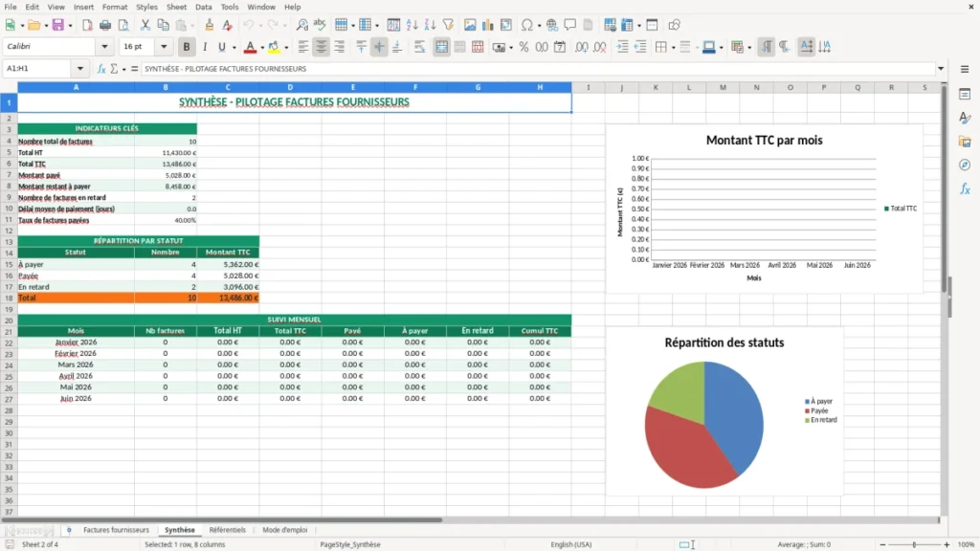Viewport: 980px width, 551px height.
Task: Click the Sort Ascending icon
Action: point(412,25)
